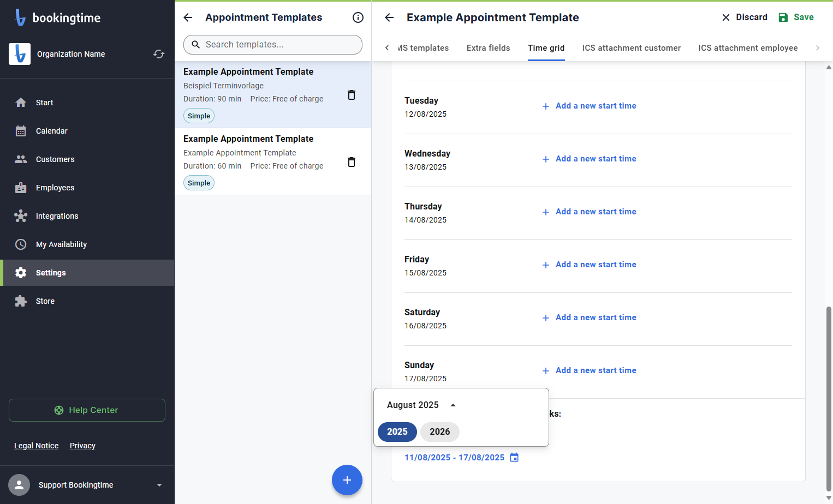Delete the 90 min Example Appointment Template
Screen dimensions: 833x504
pos(352,95)
